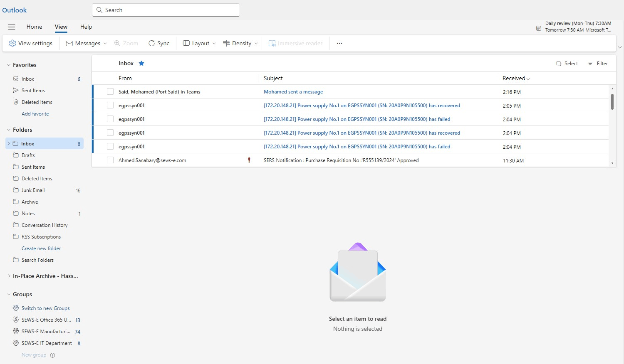Image resolution: width=624 pixels, height=364 pixels.
Task: Open the Density dropdown
Action: click(x=240, y=43)
